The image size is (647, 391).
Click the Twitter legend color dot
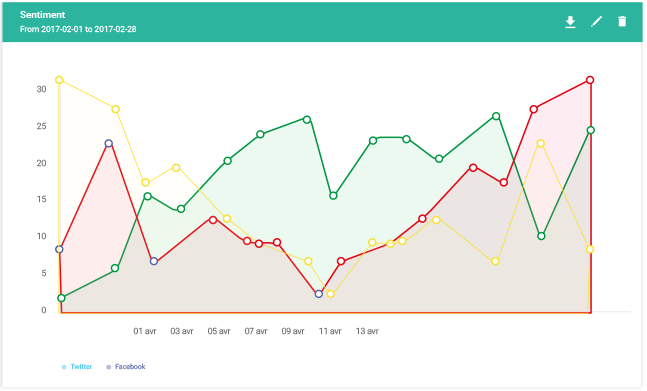pos(64,367)
